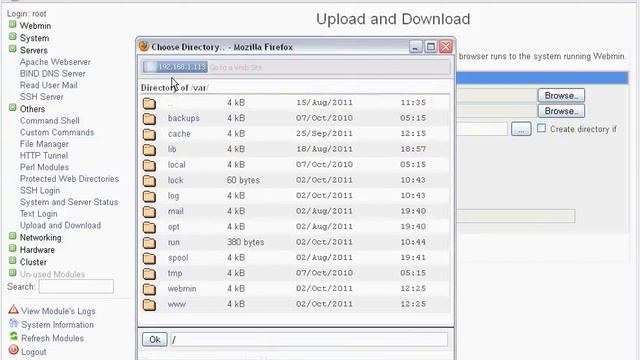Open the cache directory link

point(179,133)
